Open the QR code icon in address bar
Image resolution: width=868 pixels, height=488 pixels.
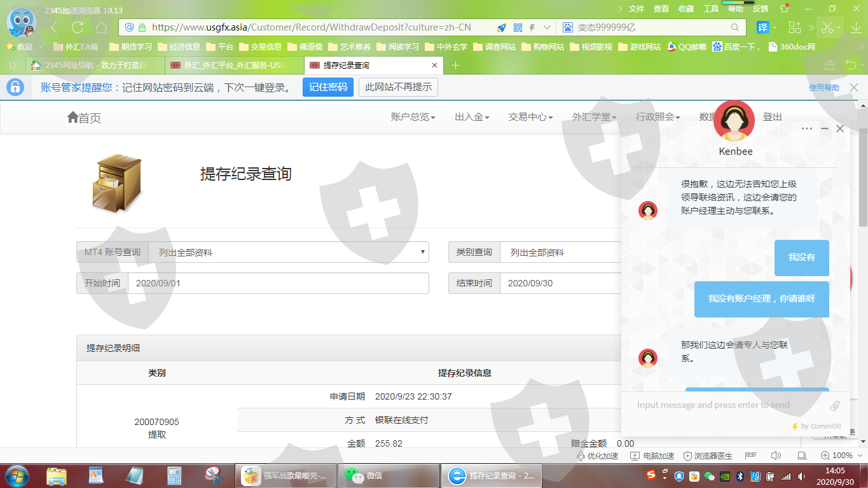pos(518,27)
